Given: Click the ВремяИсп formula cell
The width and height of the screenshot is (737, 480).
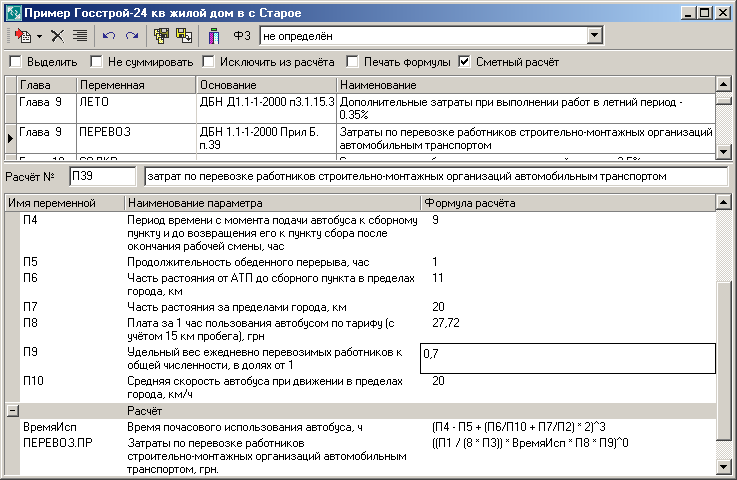Looking at the screenshot, I should click(518, 427).
